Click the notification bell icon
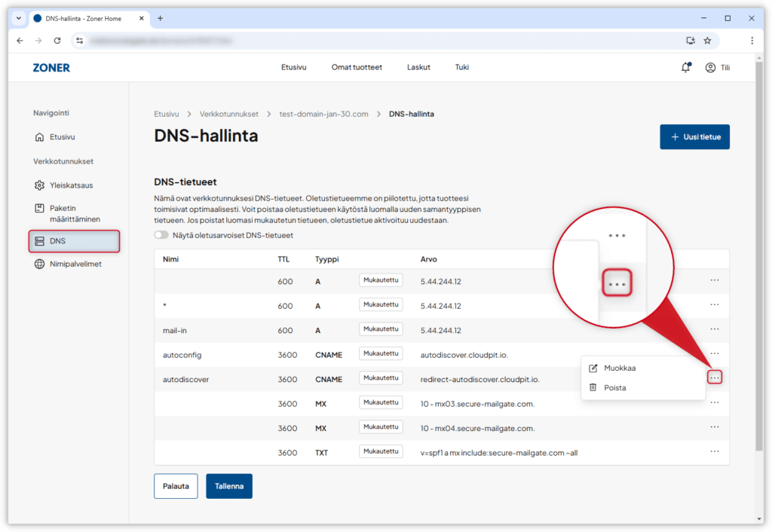This screenshot has width=772, height=532. 685,68
